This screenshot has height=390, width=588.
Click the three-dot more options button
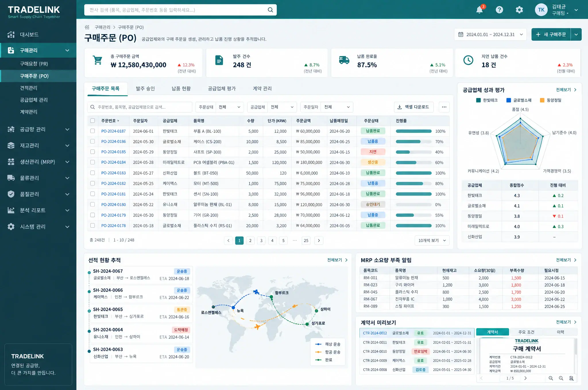pyautogui.click(x=444, y=107)
